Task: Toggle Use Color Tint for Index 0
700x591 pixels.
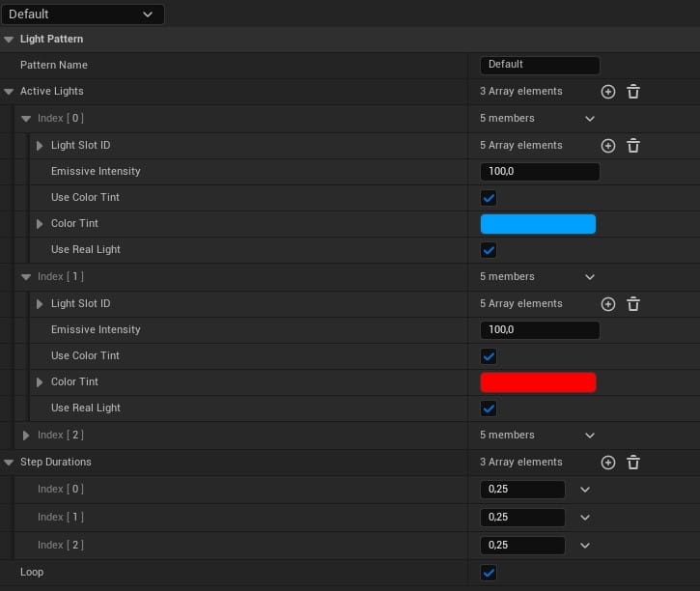Action: pos(489,198)
